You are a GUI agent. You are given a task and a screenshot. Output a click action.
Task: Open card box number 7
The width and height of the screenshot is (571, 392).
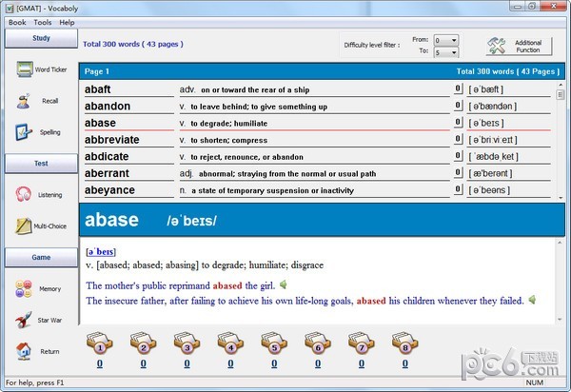[362, 343]
